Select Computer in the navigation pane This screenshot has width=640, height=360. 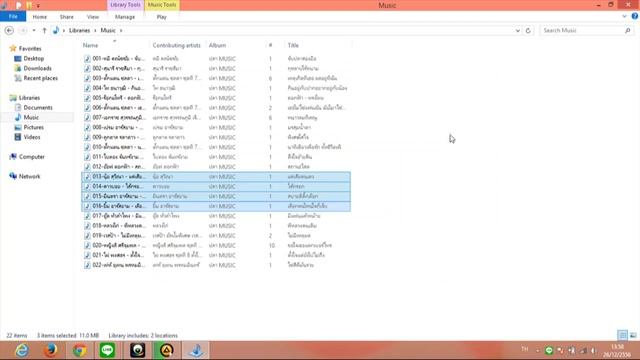31,157
